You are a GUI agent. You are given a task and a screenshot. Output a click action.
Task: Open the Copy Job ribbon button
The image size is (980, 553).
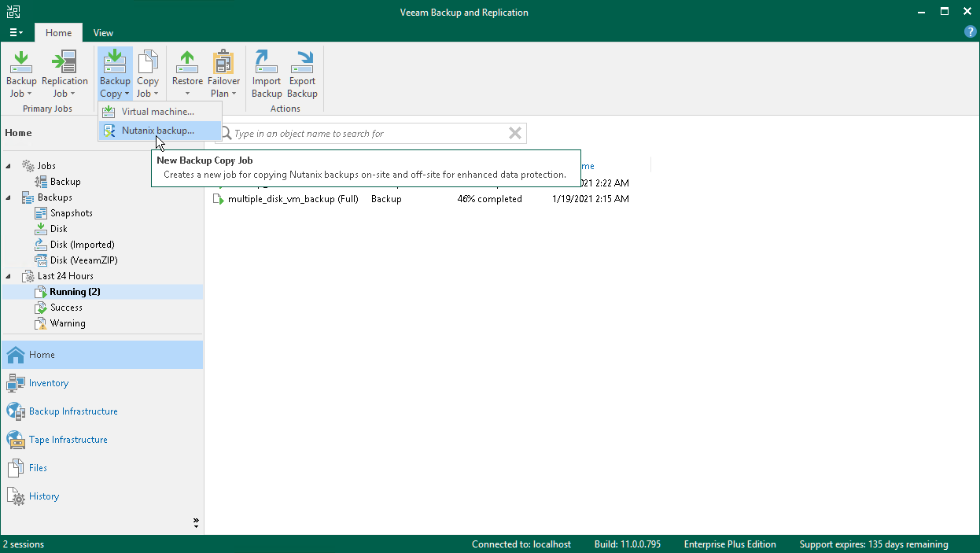point(148,75)
